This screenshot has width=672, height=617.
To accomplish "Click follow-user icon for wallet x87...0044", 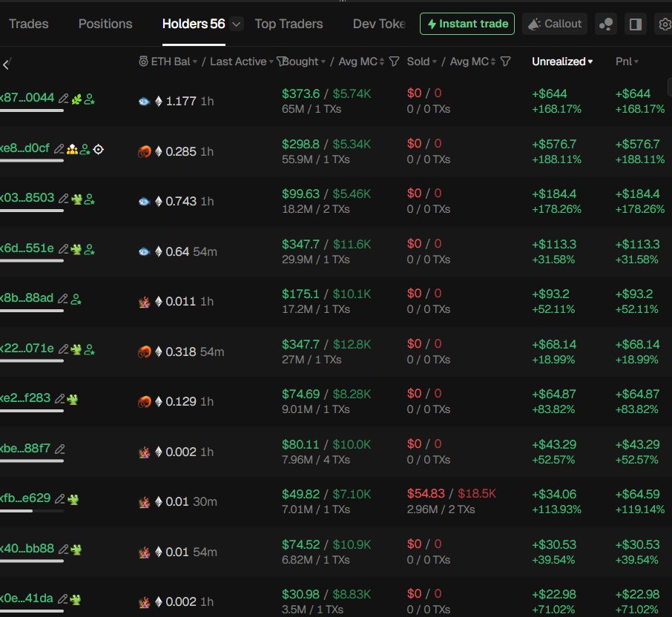I will pyautogui.click(x=89, y=99).
